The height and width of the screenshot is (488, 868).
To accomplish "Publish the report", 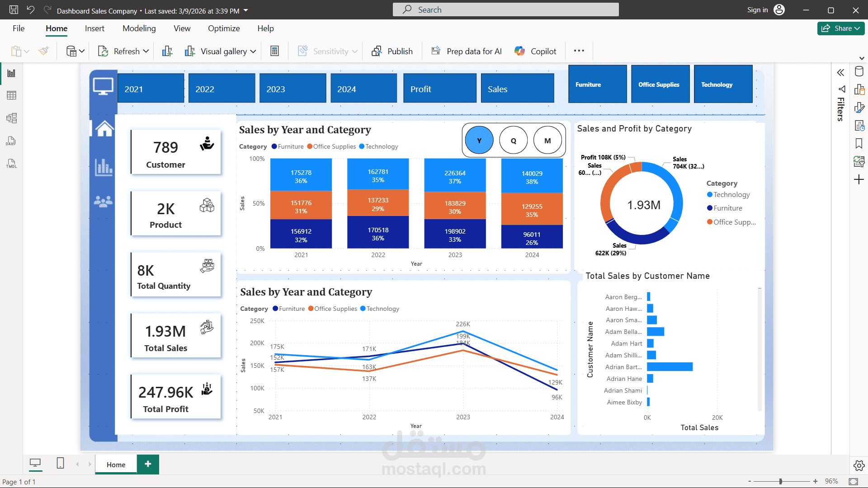I will pos(392,51).
